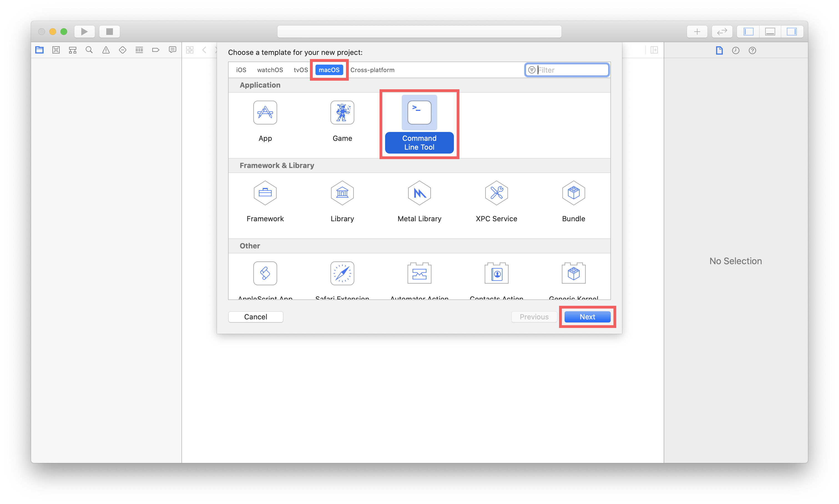Screen dimensions: 839x504
Task: Choose the Game template
Action: 342,113
